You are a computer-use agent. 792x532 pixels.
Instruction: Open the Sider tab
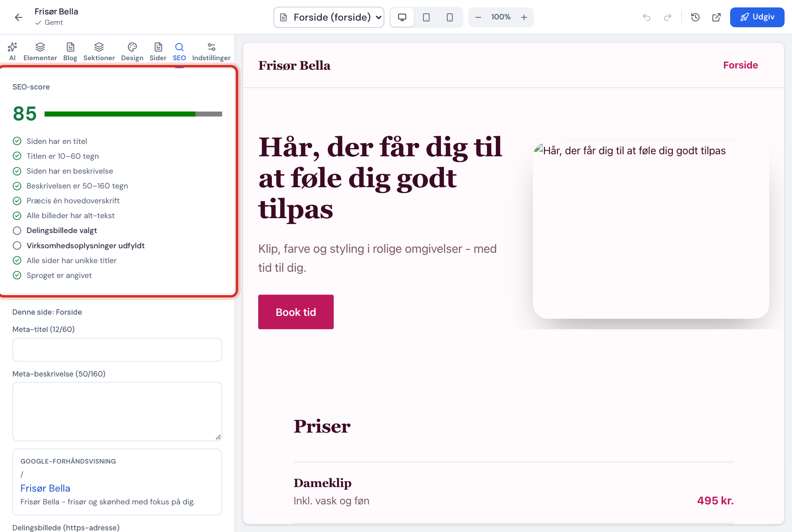pyautogui.click(x=158, y=52)
